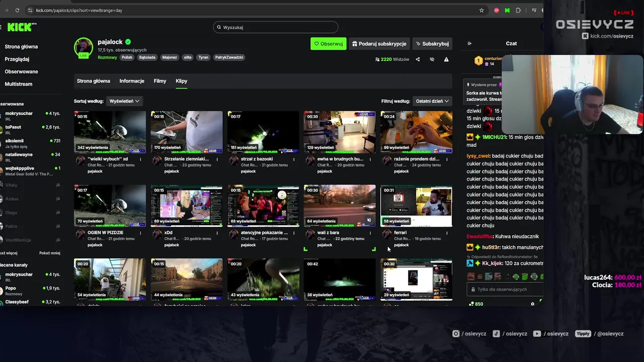
Task: Click the share icon beside viewer count
Action: click(418, 59)
